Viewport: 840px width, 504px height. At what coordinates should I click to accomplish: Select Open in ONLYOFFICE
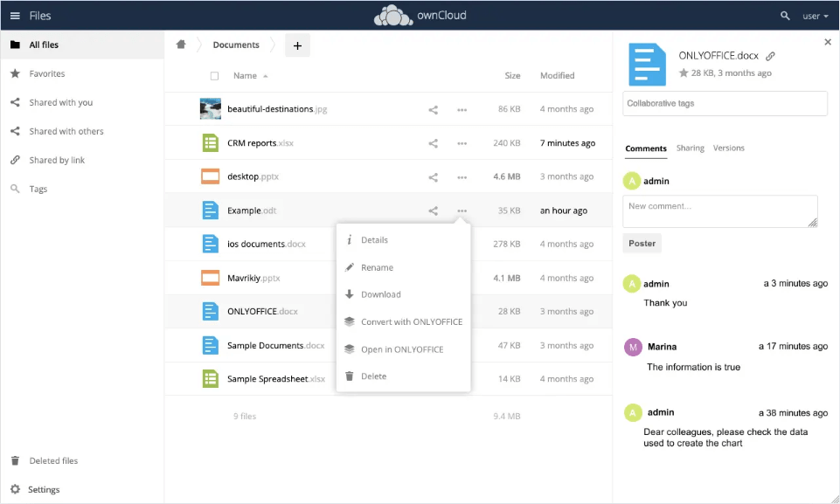click(x=404, y=349)
